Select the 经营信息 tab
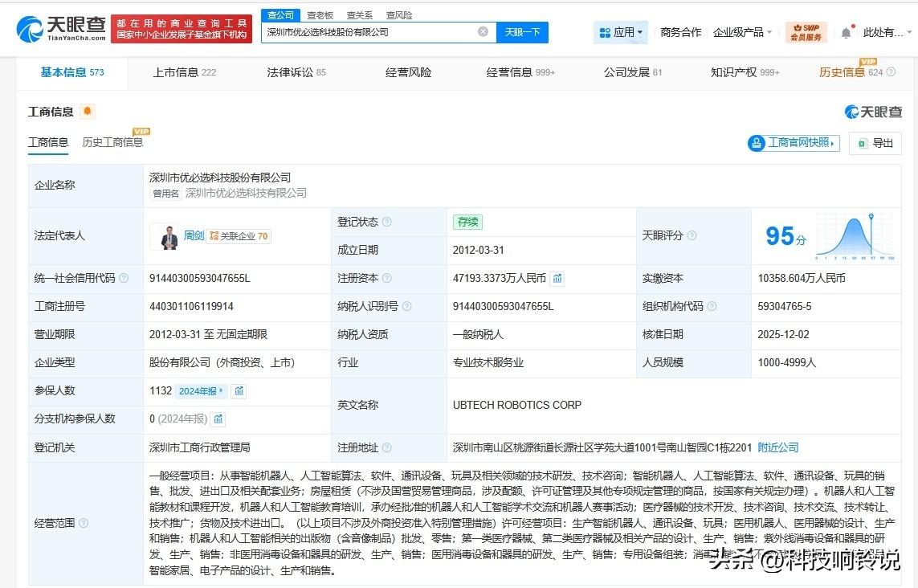 click(x=520, y=72)
